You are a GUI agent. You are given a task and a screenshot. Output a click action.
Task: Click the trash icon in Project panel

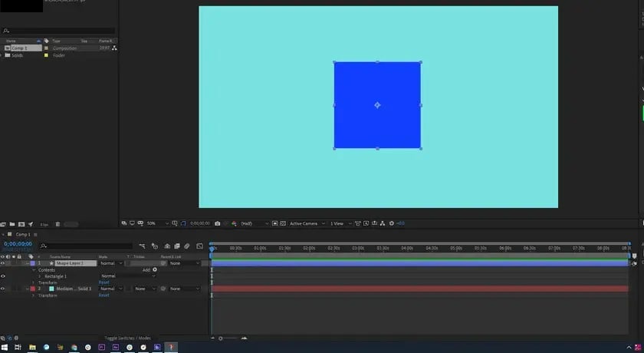point(58,224)
